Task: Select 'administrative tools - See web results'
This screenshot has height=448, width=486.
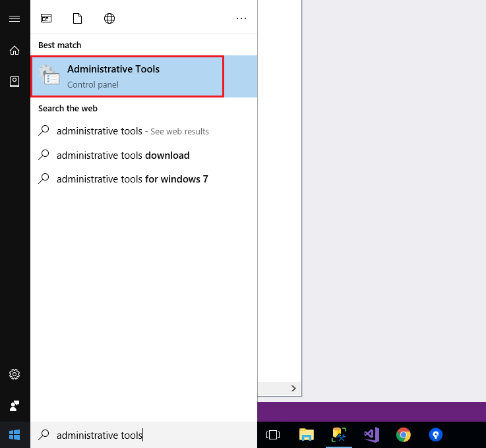Action: 144,131
